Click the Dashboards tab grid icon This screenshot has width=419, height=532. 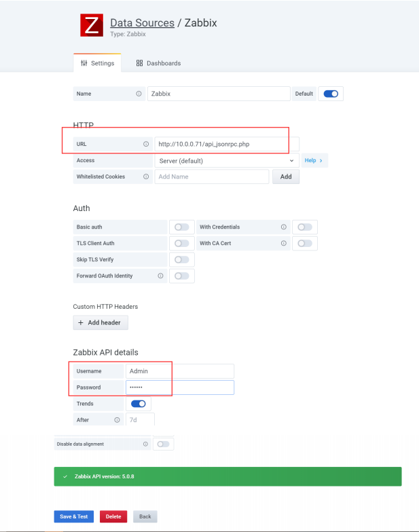click(x=139, y=63)
